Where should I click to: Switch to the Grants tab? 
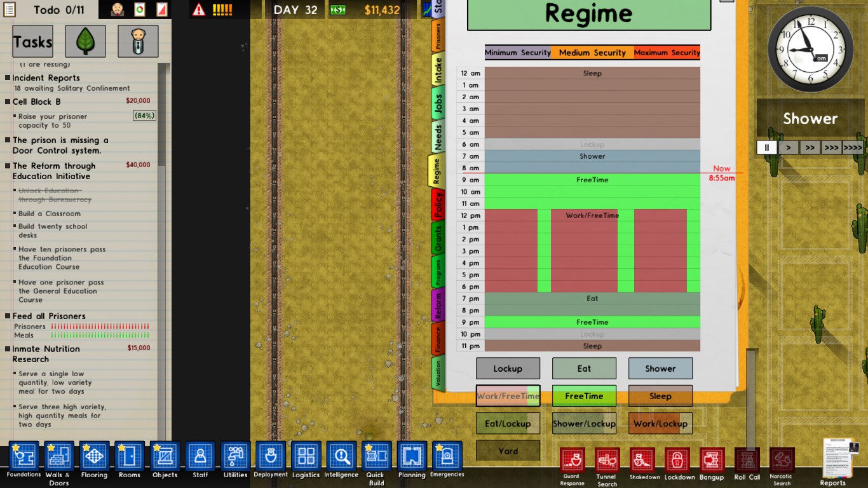[438, 238]
